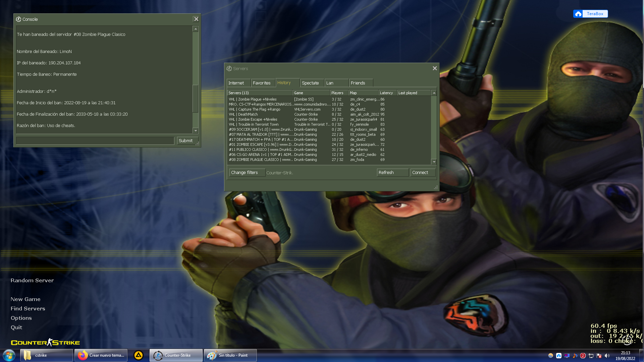The image size is (644, 362).
Task: Select VHL | Trouble in Terrorist Town row
Action: click(329, 124)
